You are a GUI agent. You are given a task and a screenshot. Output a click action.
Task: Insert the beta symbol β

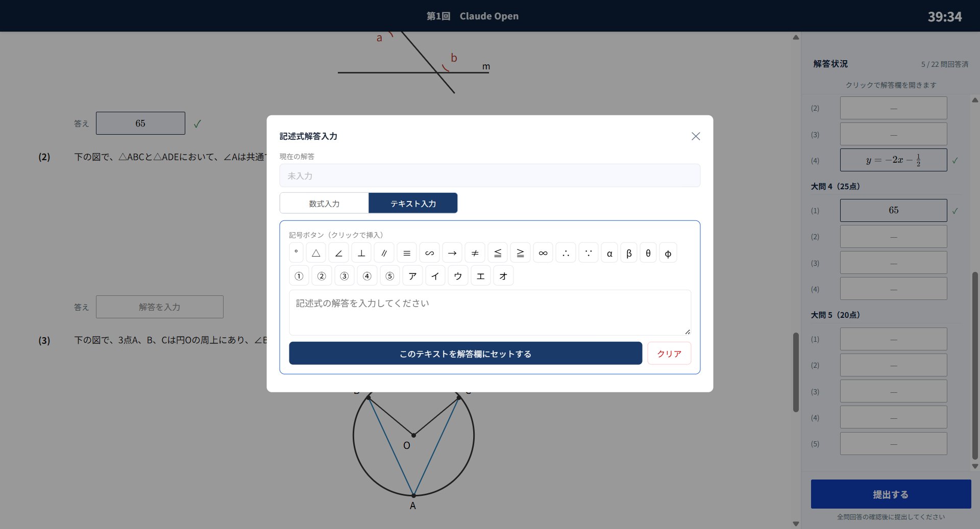629,253
